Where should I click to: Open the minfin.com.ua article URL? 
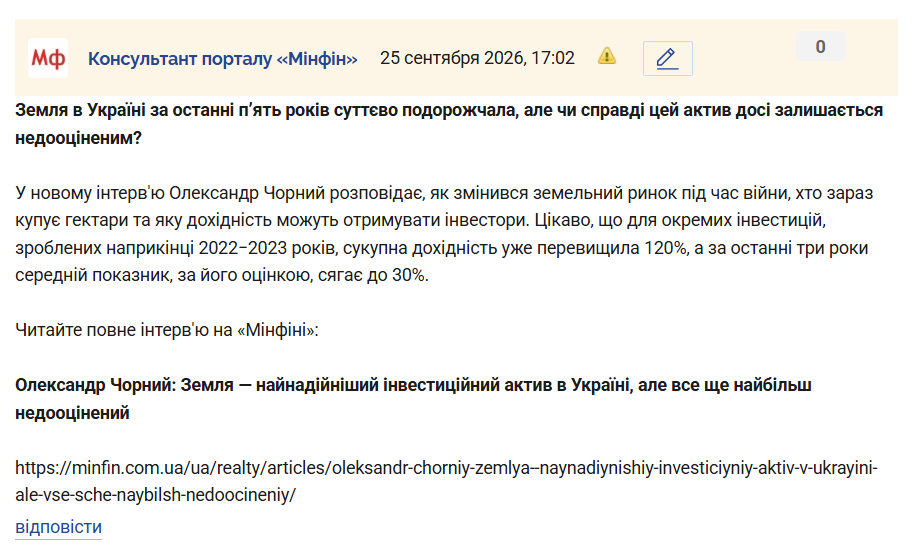447,481
